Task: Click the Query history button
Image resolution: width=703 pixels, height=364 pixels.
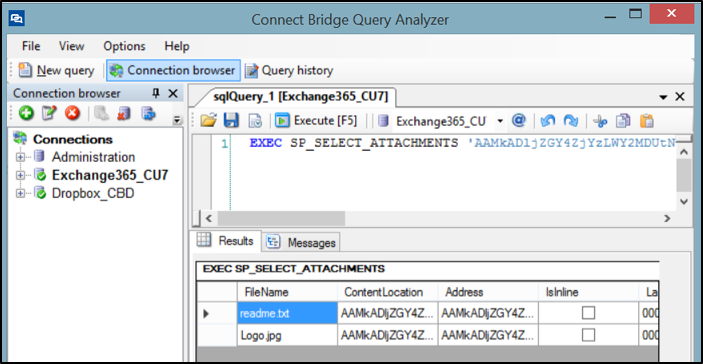Action: [289, 70]
